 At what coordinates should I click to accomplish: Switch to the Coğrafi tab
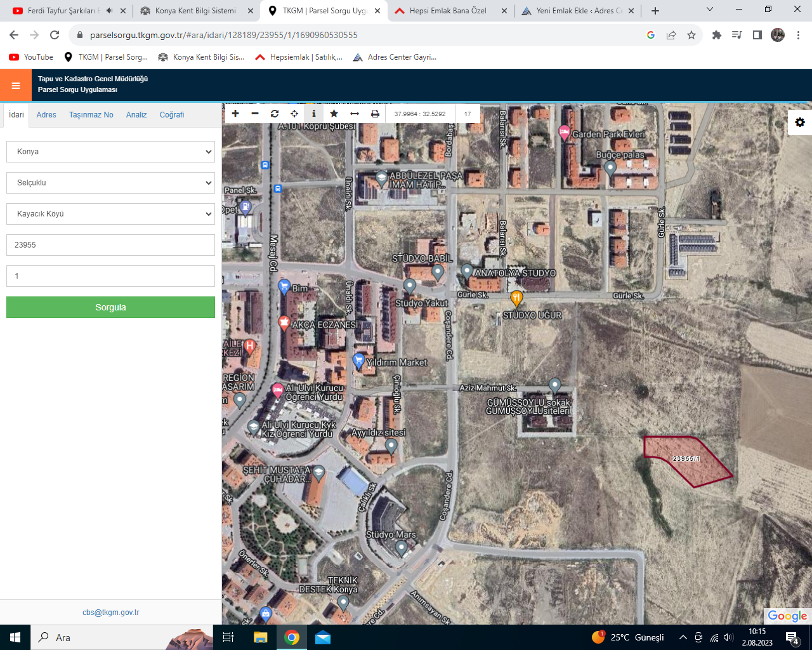[172, 115]
